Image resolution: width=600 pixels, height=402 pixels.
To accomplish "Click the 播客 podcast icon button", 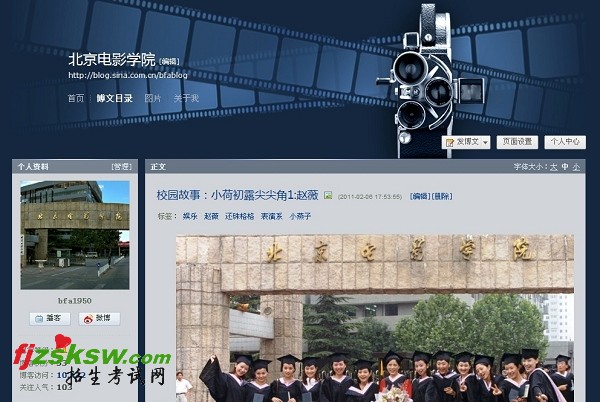I will click(x=49, y=318).
